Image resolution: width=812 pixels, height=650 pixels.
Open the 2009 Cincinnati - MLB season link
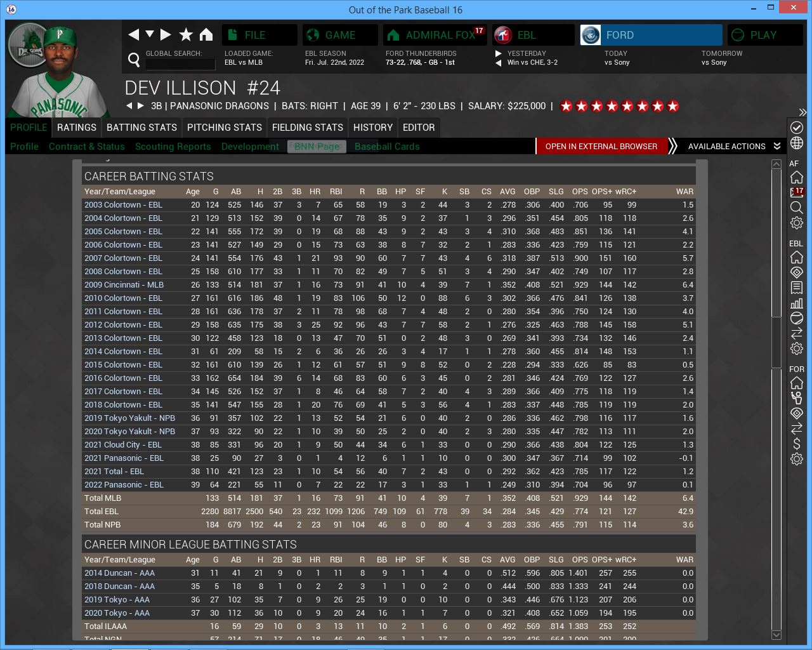[x=124, y=285]
